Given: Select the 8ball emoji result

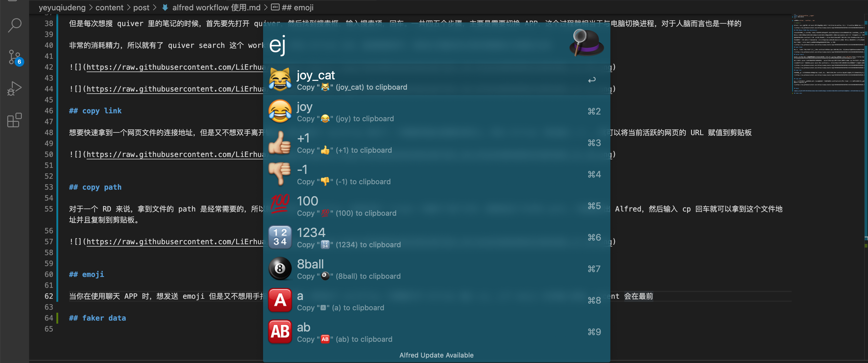Looking at the screenshot, I should tap(436, 269).
